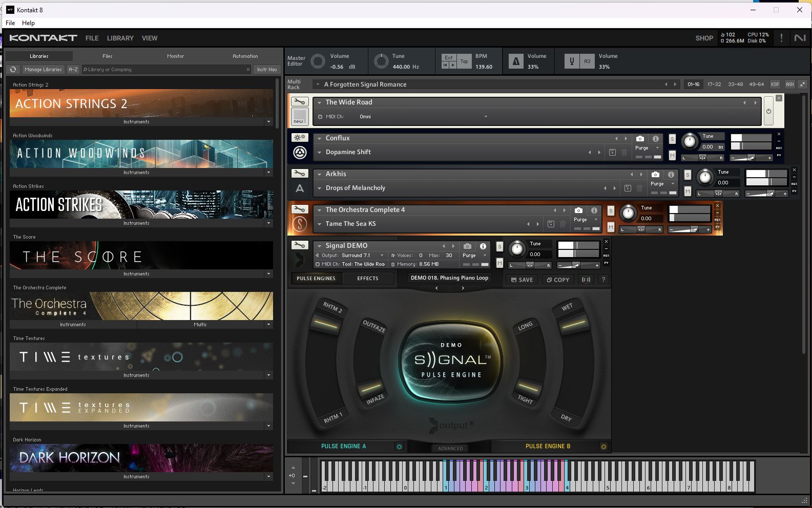The image size is (812, 508).
Task: Mute the Conflux instrument
Action: [x=672, y=155]
